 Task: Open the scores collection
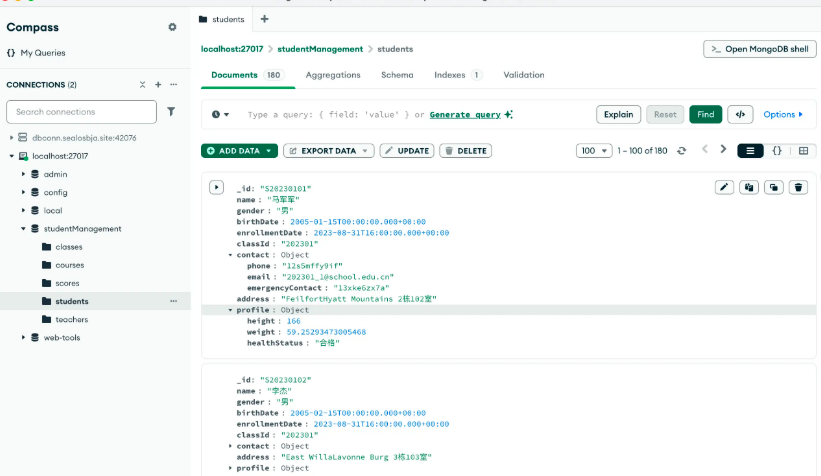pyautogui.click(x=67, y=283)
